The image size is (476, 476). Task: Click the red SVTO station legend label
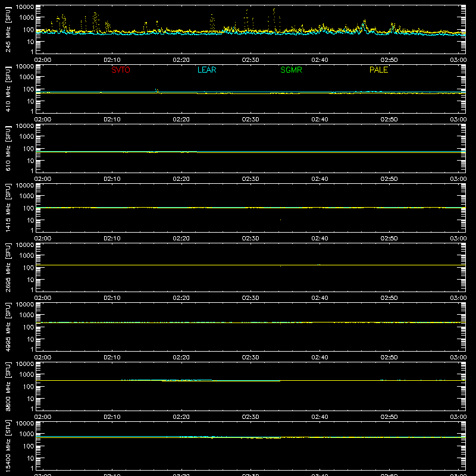pos(121,70)
